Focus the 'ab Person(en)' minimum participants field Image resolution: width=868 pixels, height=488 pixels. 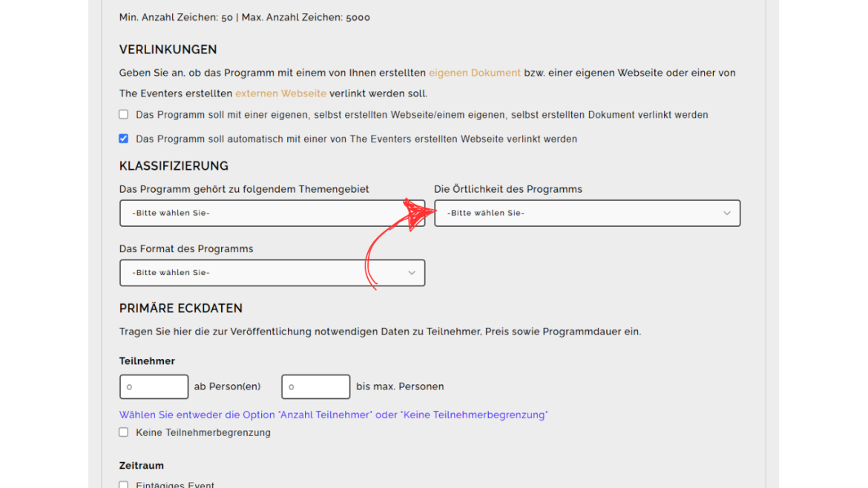pyautogui.click(x=154, y=386)
